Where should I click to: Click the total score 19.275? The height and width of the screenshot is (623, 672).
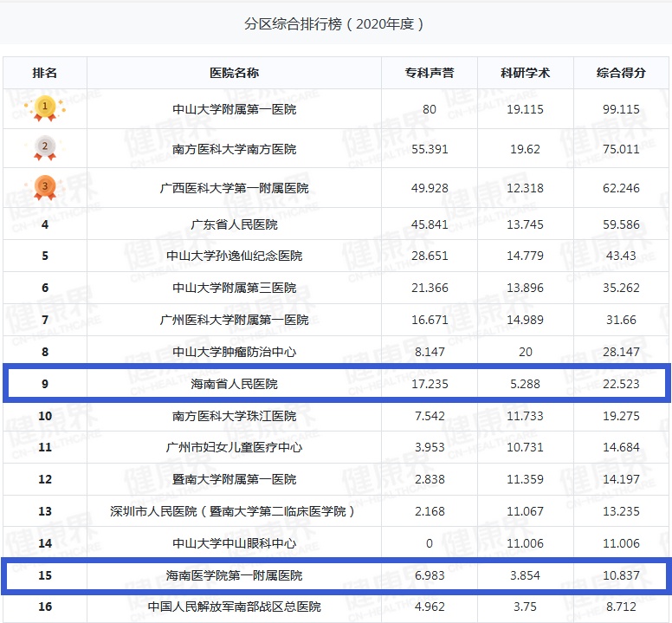(x=622, y=416)
